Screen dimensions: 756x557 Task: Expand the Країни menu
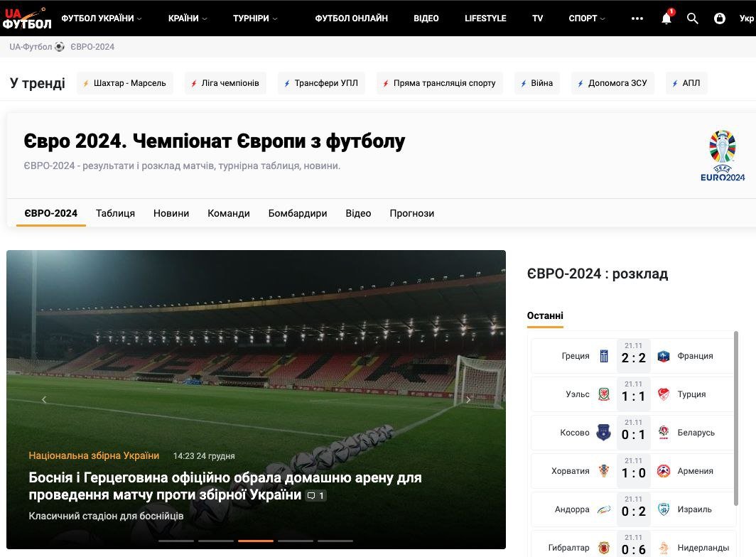188,18
